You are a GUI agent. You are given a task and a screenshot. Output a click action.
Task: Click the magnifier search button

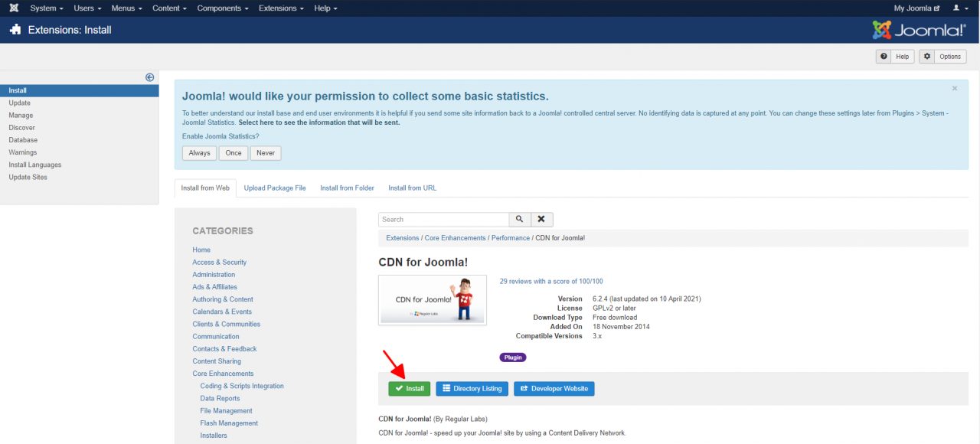(519, 220)
